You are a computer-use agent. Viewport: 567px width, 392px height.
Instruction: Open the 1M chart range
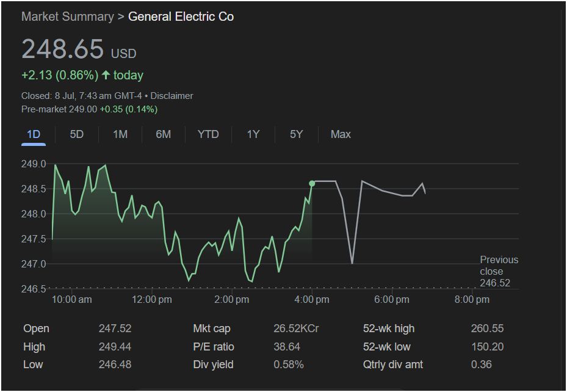pyautogui.click(x=120, y=134)
